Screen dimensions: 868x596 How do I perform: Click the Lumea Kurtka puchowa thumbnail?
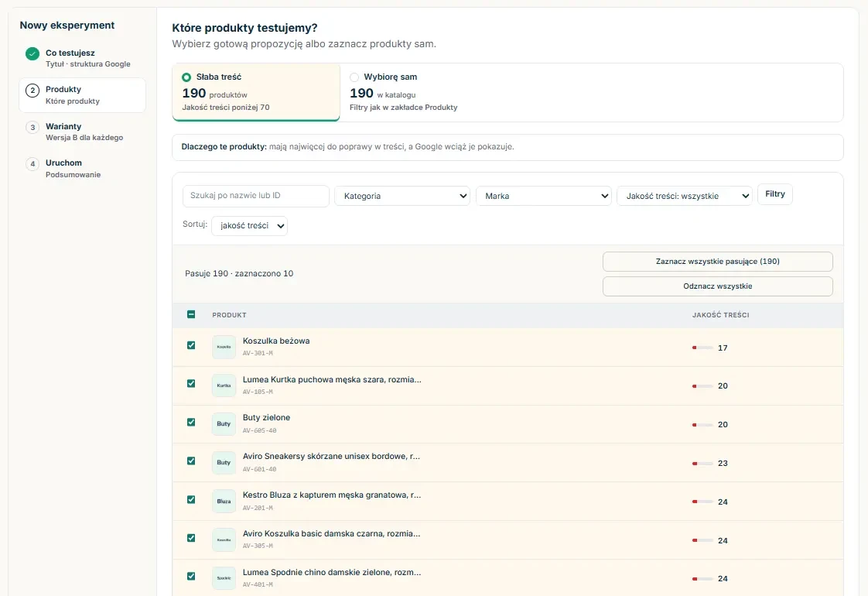(224, 385)
